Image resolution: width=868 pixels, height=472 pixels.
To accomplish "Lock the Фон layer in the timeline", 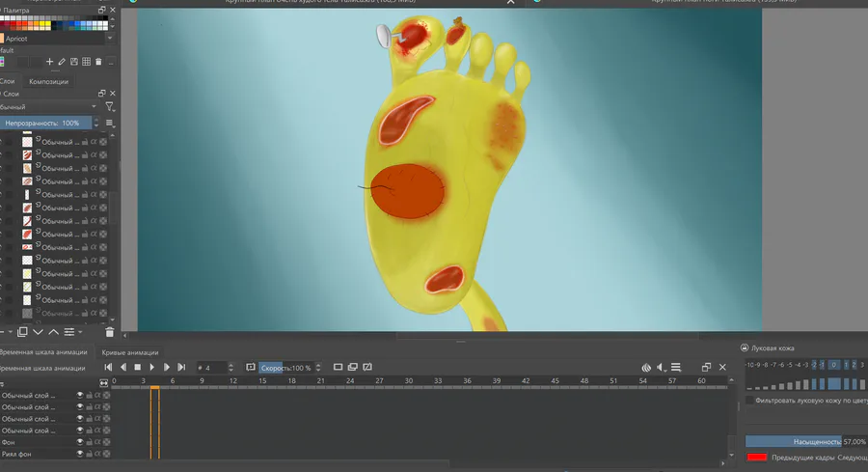I will [89, 442].
